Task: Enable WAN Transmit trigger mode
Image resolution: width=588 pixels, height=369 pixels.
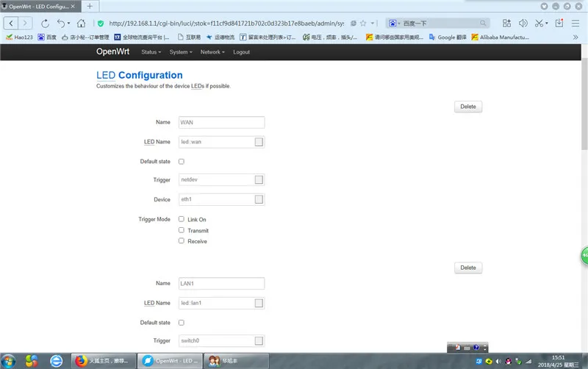Action: [182, 230]
